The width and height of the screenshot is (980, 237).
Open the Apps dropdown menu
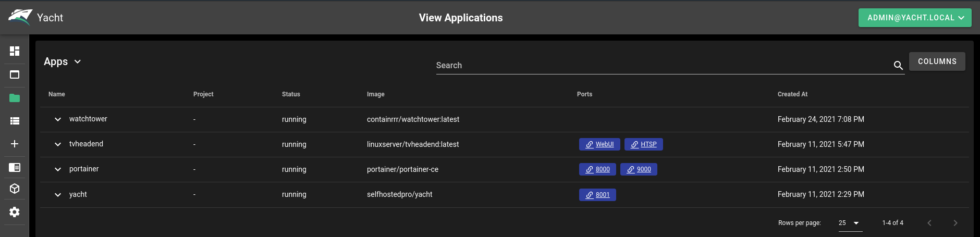point(63,61)
